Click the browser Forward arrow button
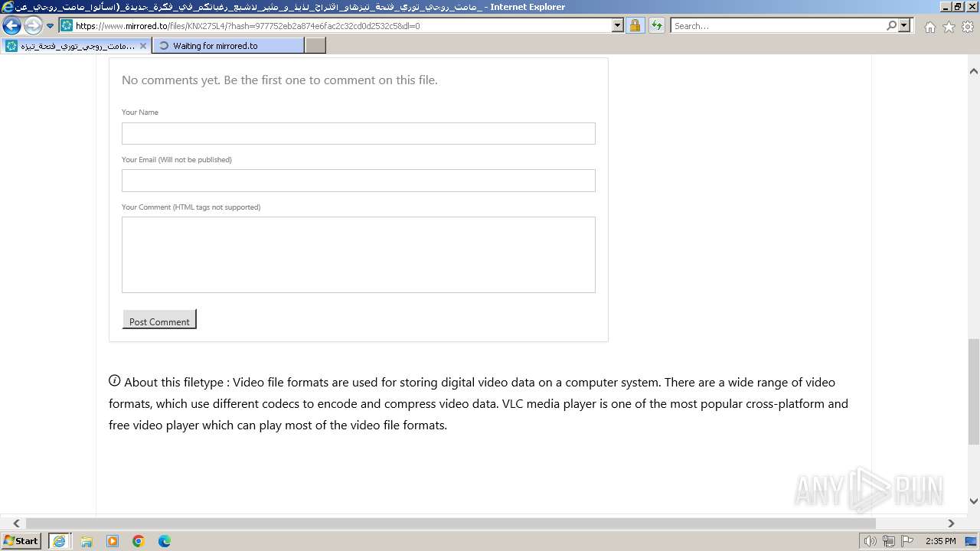 pyautogui.click(x=33, y=25)
